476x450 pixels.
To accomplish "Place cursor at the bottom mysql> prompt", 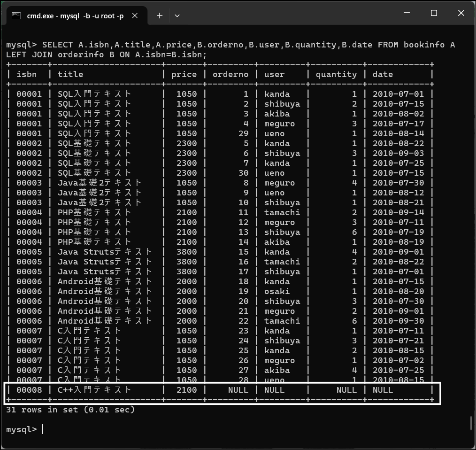I will point(42,429).
